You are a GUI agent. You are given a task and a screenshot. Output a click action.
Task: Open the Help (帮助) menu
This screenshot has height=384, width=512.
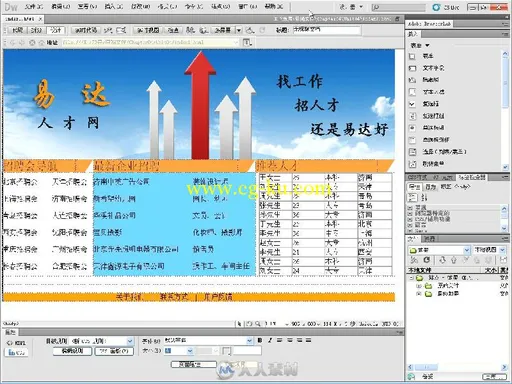274,6
